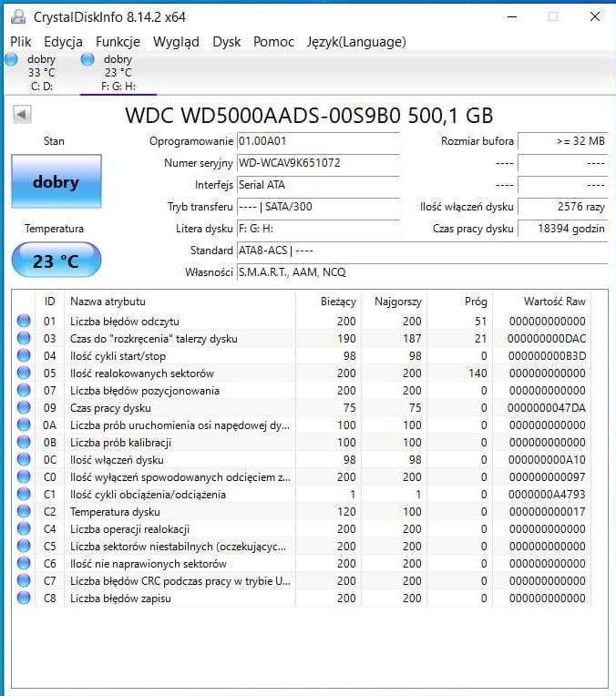The width and height of the screenshot is (616, 696).
Task: Click the status orb for attribute 03
Action: point(24,338)
